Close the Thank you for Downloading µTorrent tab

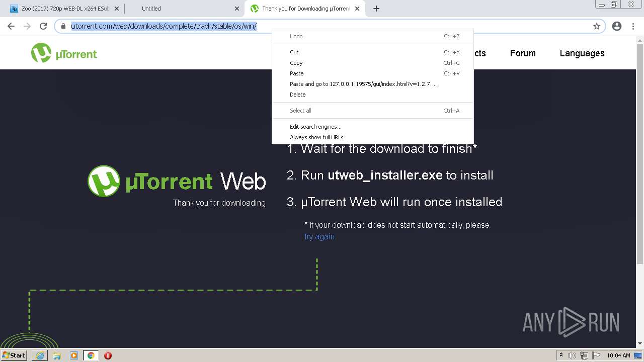(357, 9)
